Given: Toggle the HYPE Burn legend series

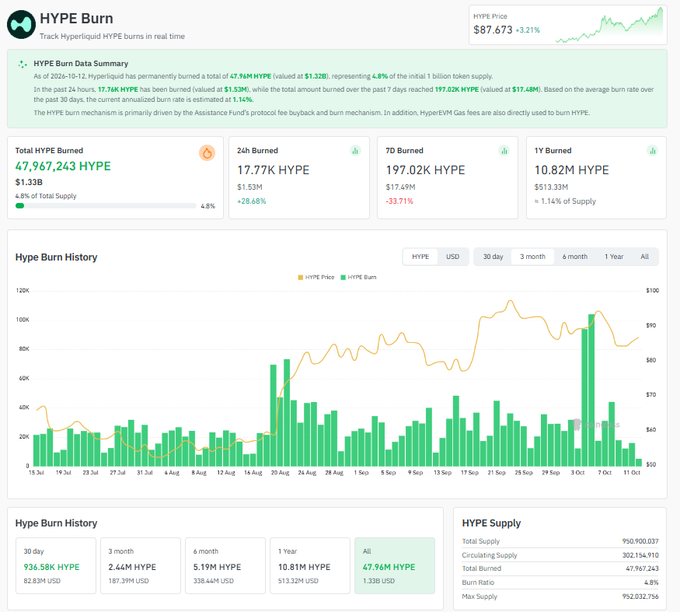Looking at the screenshot, I should 358,277.
